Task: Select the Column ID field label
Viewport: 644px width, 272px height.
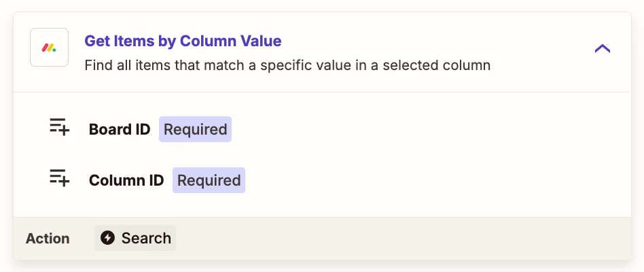Action: [x=126, y=180]
